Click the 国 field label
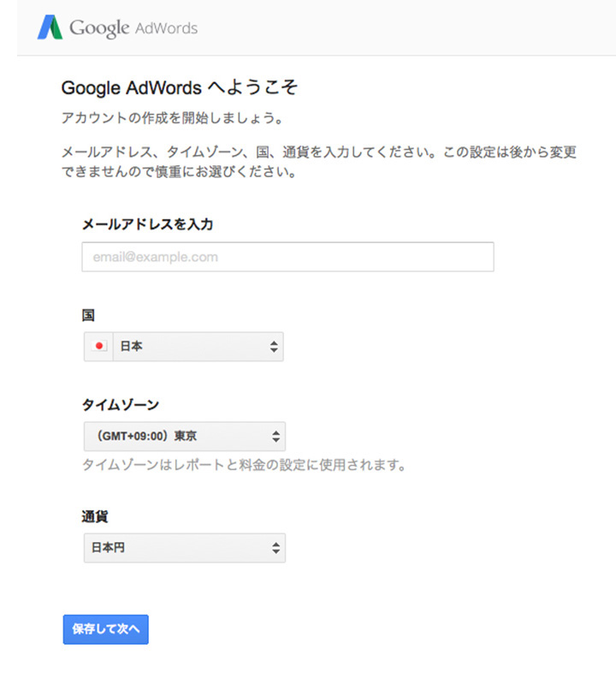The width and height of the screenshot is (616, 685). (x=88, y=315)
